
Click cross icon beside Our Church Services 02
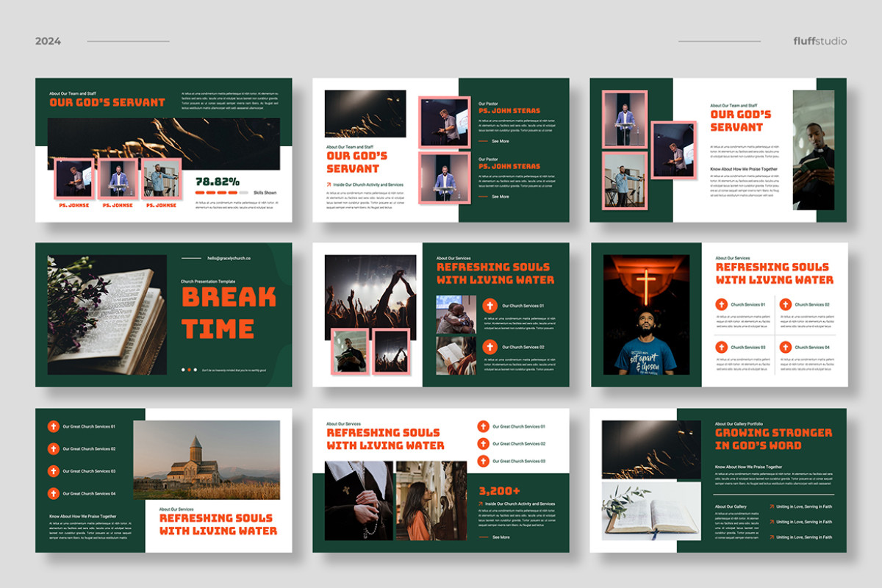point(490,347)
